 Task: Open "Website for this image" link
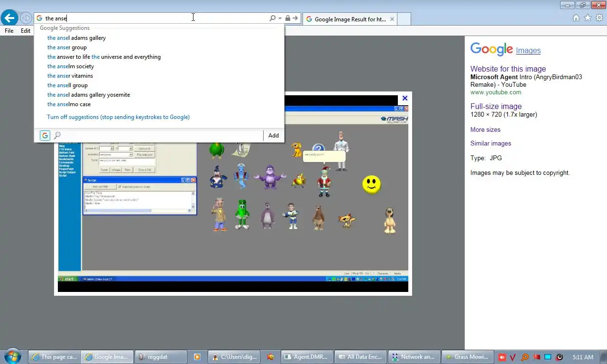[508, 69]
